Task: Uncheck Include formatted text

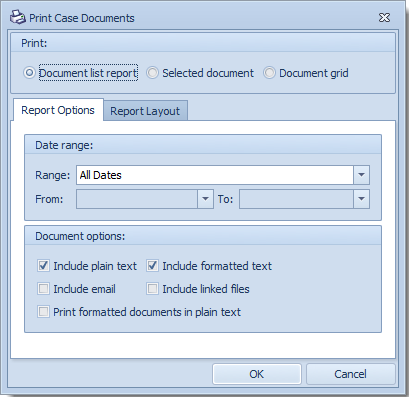Action: tap(152, 266)
